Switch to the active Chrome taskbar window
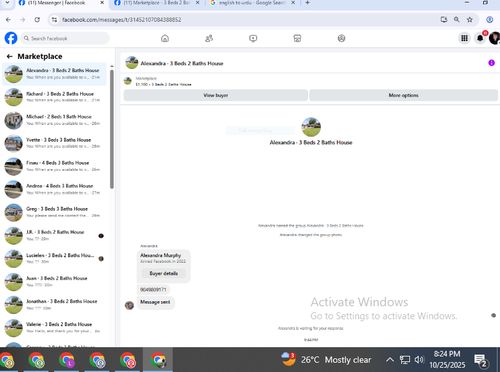500x372 pixels. (x=158, y=360)
